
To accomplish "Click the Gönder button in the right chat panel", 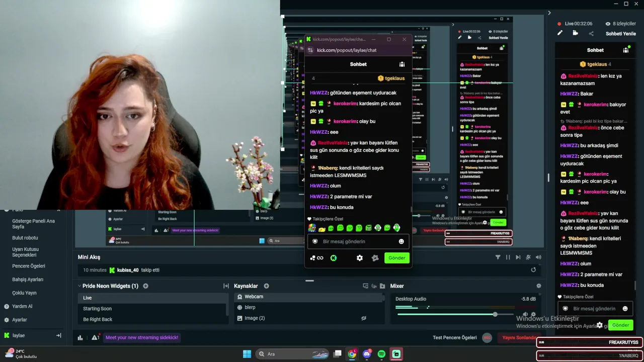I will coord(620,325).
